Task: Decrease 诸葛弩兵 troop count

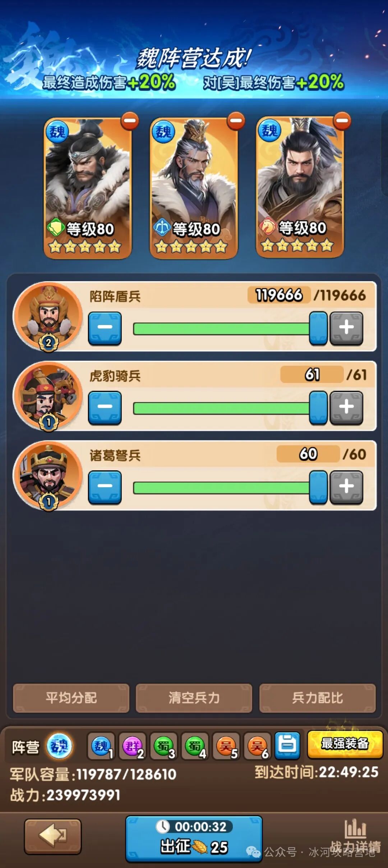Action: point(105,487)
